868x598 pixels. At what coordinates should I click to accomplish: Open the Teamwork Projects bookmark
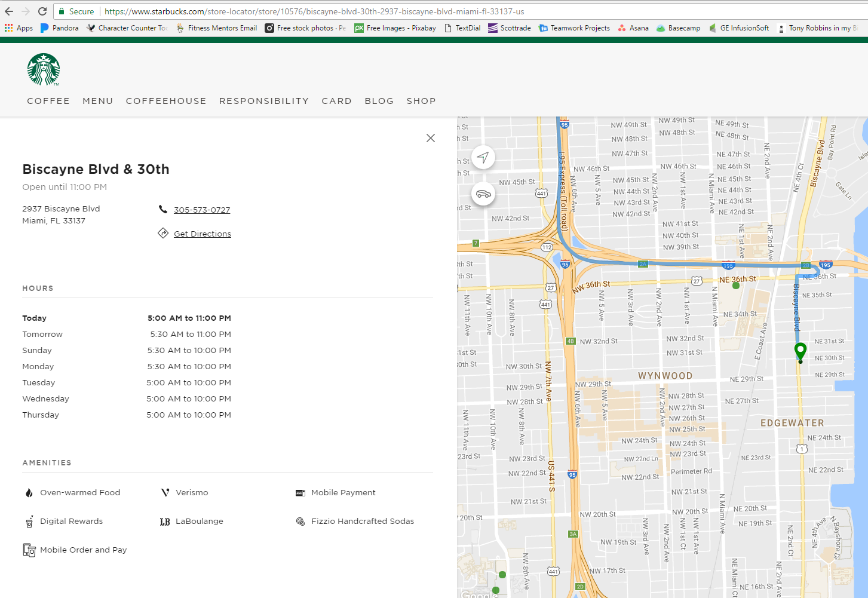tap(575, 28)
